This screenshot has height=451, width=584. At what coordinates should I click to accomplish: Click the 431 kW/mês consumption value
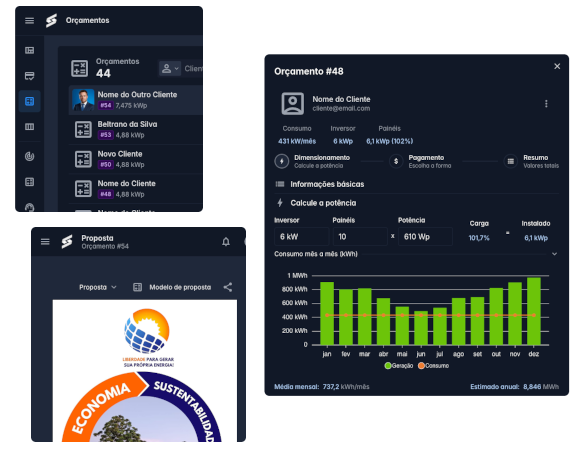pos(297,141)
